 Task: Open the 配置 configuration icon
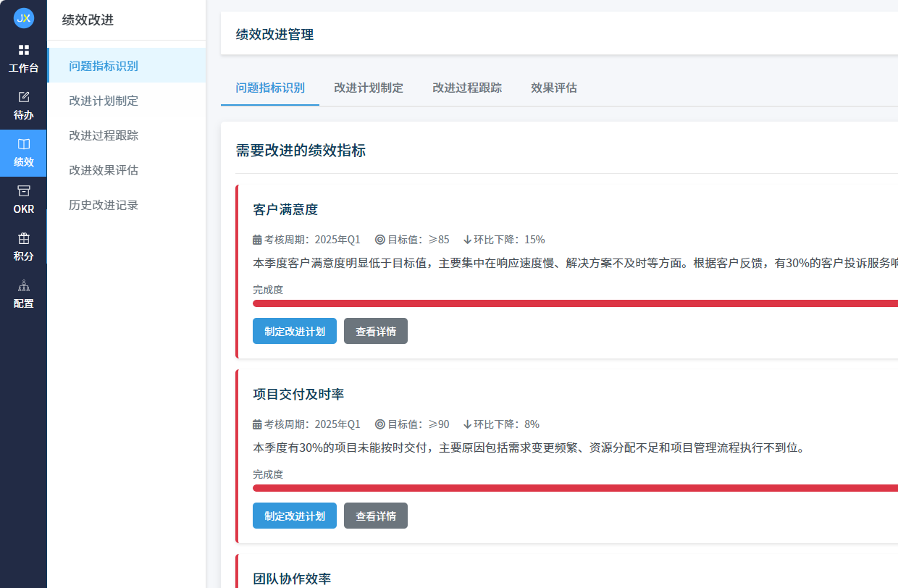coord(23,295)
